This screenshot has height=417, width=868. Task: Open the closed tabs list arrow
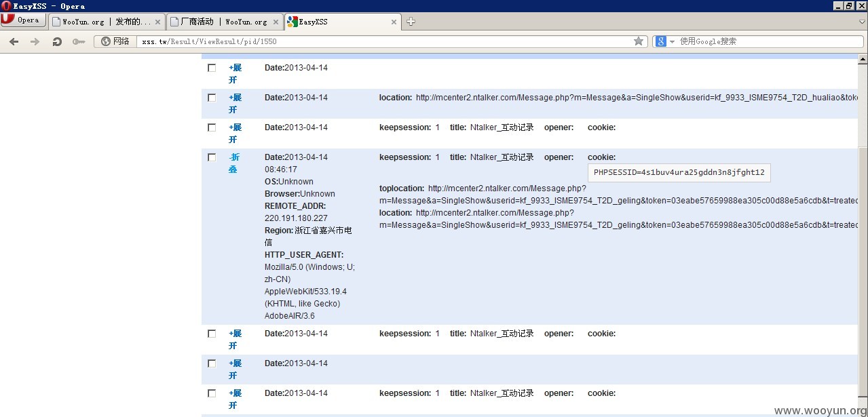pos(862,21)
